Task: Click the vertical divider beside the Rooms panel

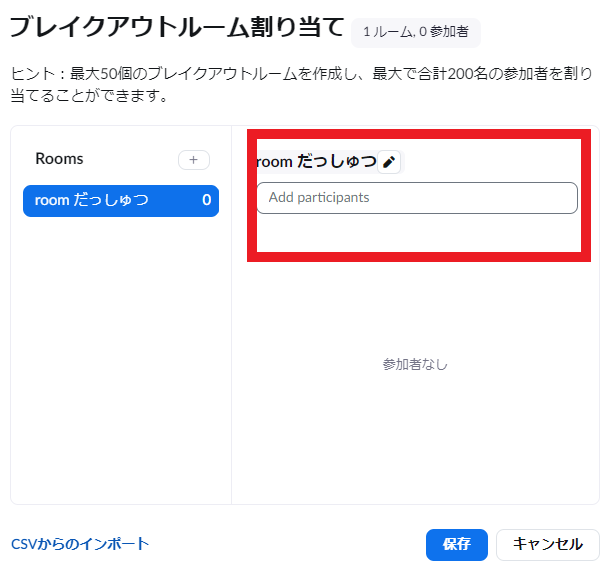Action: click(231, 350)
